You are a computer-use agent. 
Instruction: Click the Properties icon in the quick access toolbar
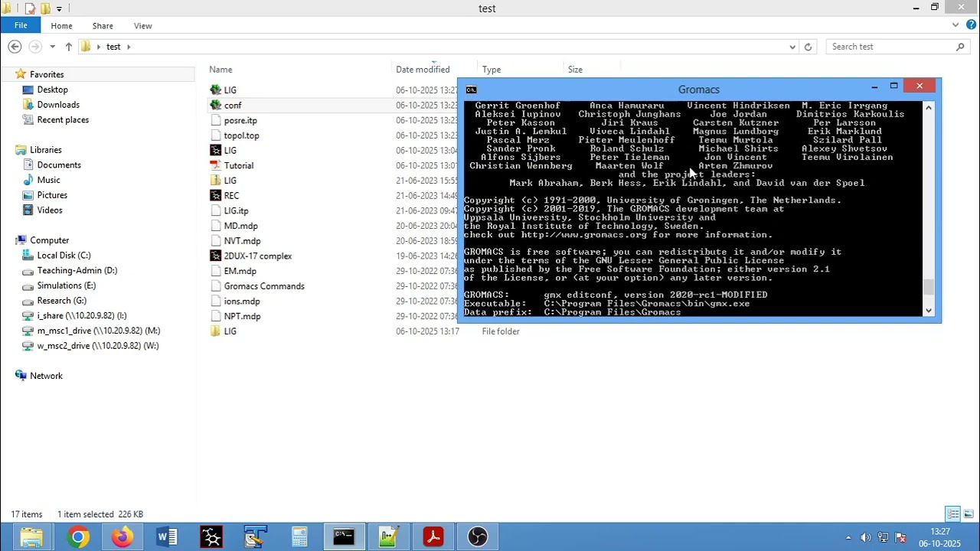click(30, 8)
